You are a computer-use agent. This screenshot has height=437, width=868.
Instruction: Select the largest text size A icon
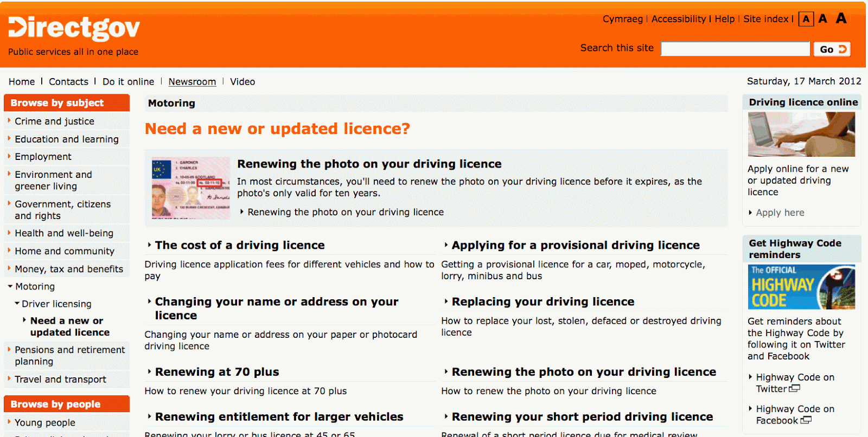(x=841, y=18)
